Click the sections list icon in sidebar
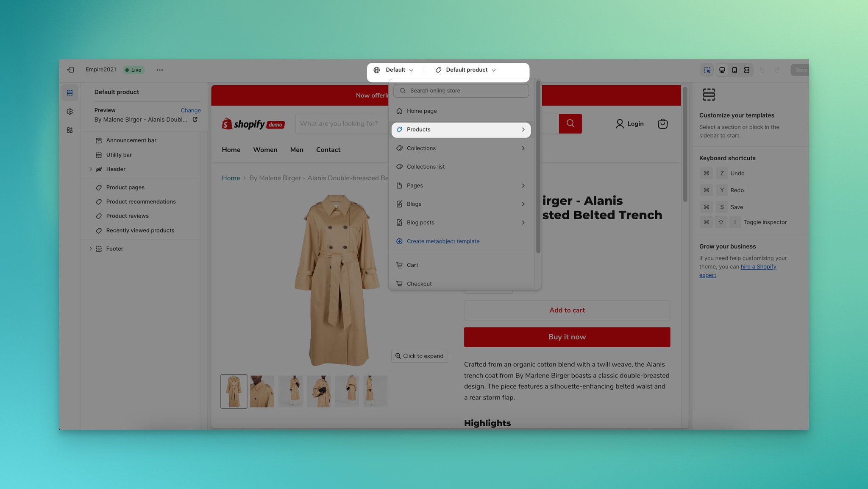Viewport: 868px width, 489px height. click(x=70, y=92)
